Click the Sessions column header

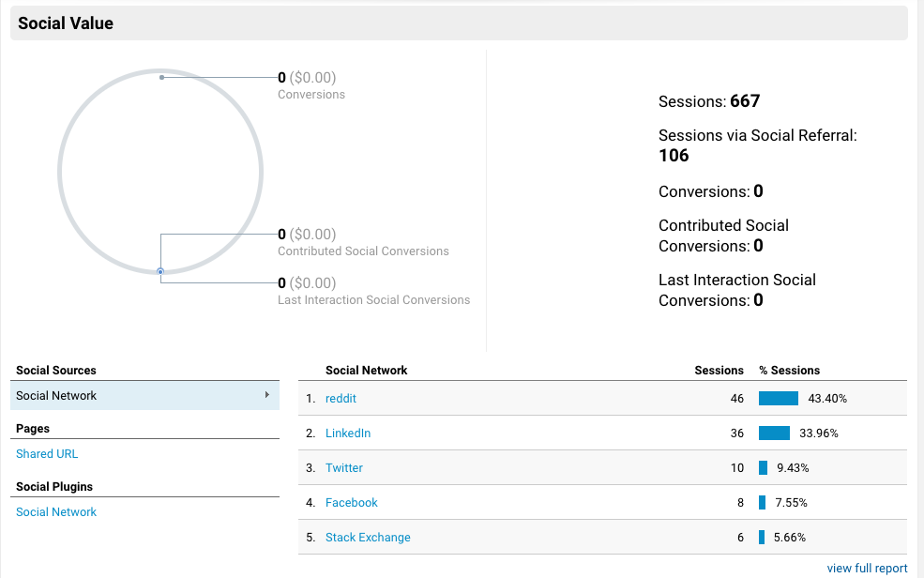tap(719, 370)
